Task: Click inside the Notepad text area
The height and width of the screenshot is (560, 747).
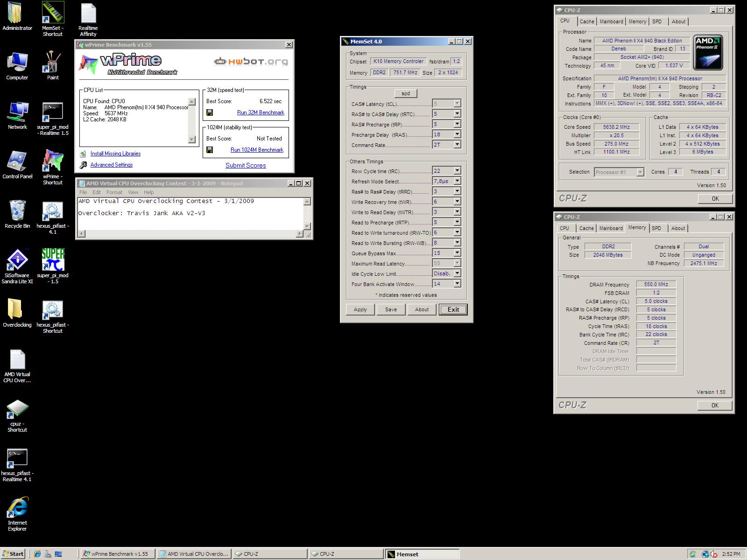Action: pos(190,213)
